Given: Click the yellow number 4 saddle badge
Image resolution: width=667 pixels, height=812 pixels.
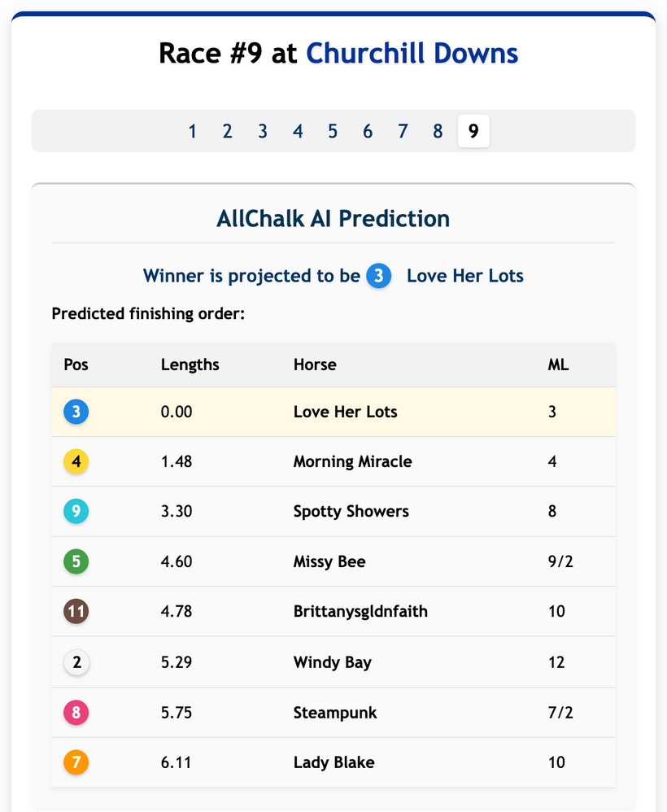Looking at the screenshot, I should [x=76, y=462].
